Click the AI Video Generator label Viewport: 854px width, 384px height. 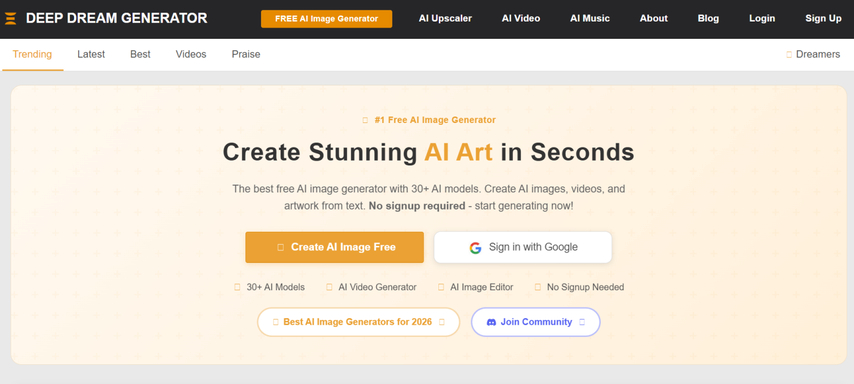(x=377, y=287)
